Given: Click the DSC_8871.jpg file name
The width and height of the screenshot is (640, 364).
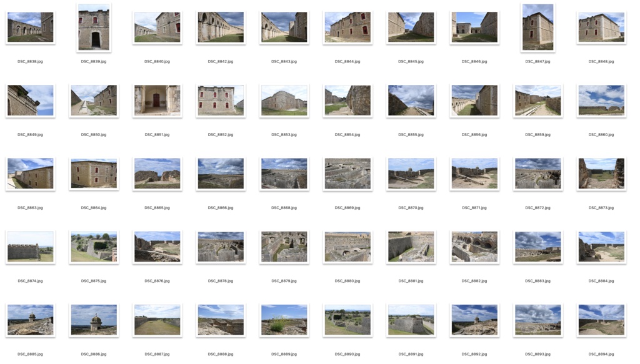Looking at the screenshot, I should pos(474,208).
